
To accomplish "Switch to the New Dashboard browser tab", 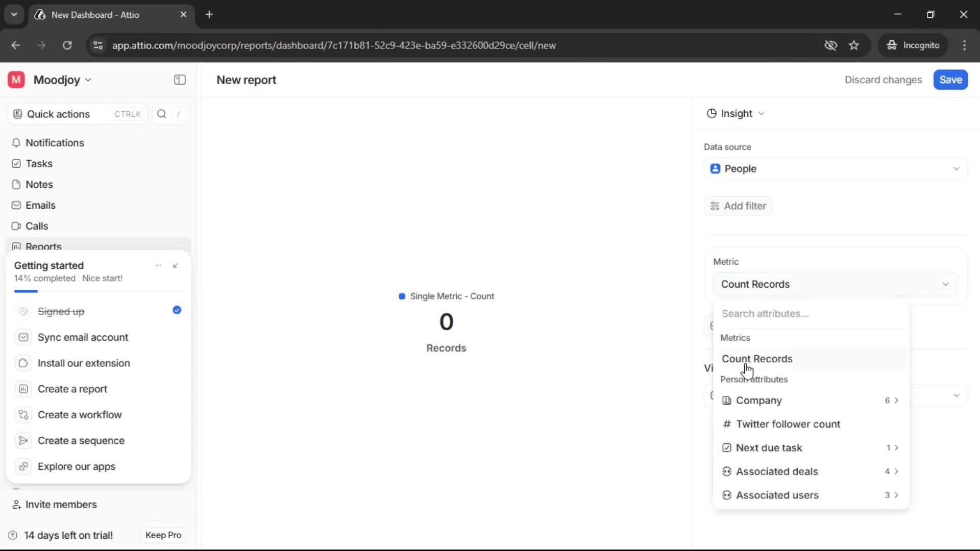I will click(x=97, y=15).
